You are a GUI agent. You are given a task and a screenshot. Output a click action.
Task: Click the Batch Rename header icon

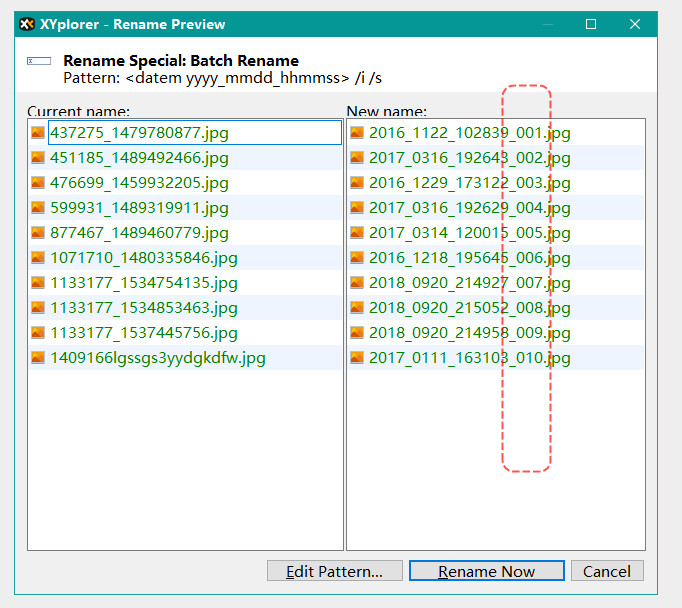pyautogui.click(x=39, y=62)
